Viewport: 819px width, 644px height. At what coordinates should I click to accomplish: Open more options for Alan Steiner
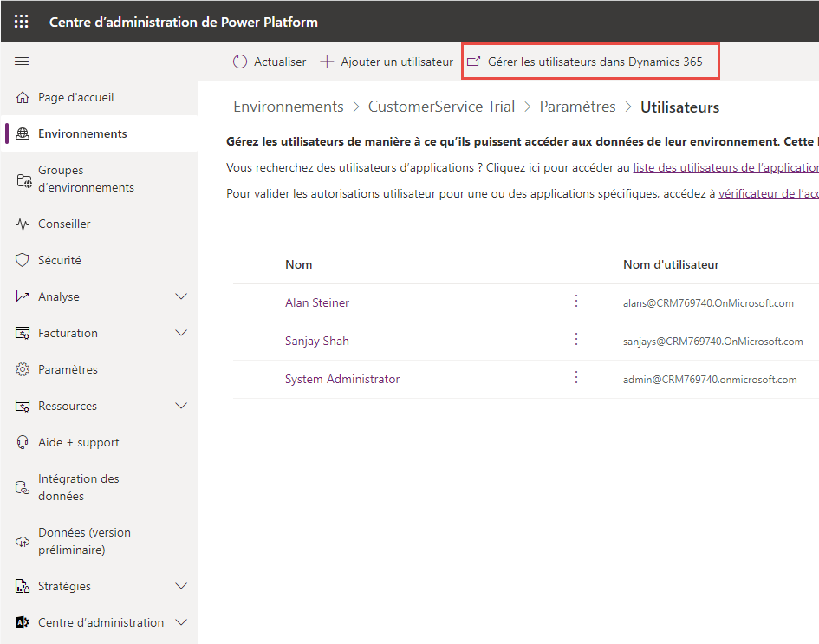tap(576, 301)
